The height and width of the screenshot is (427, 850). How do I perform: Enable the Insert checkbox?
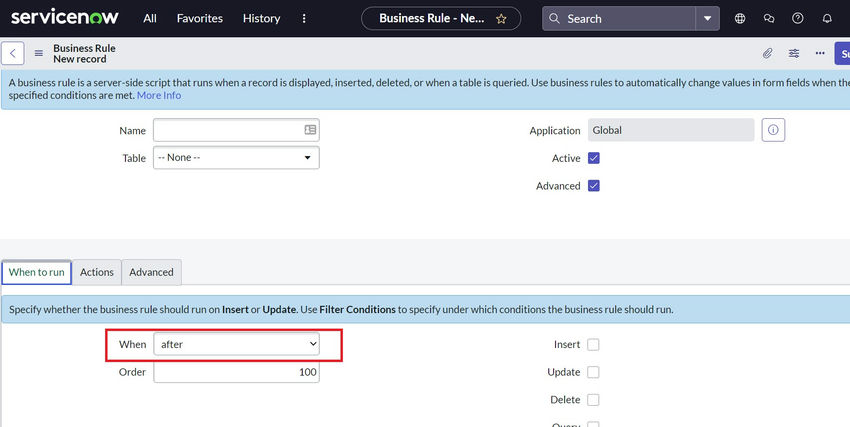(593, 345)
